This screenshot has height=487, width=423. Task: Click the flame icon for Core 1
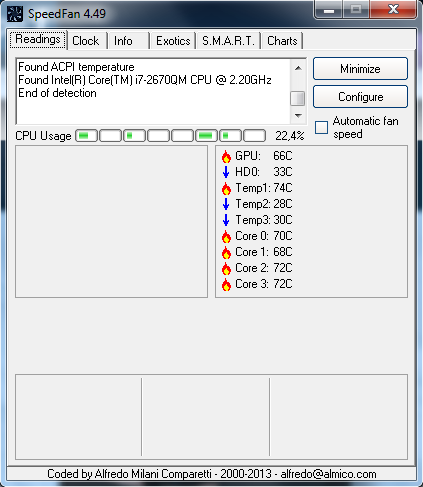pyautogui.click(x=226, y=252)
